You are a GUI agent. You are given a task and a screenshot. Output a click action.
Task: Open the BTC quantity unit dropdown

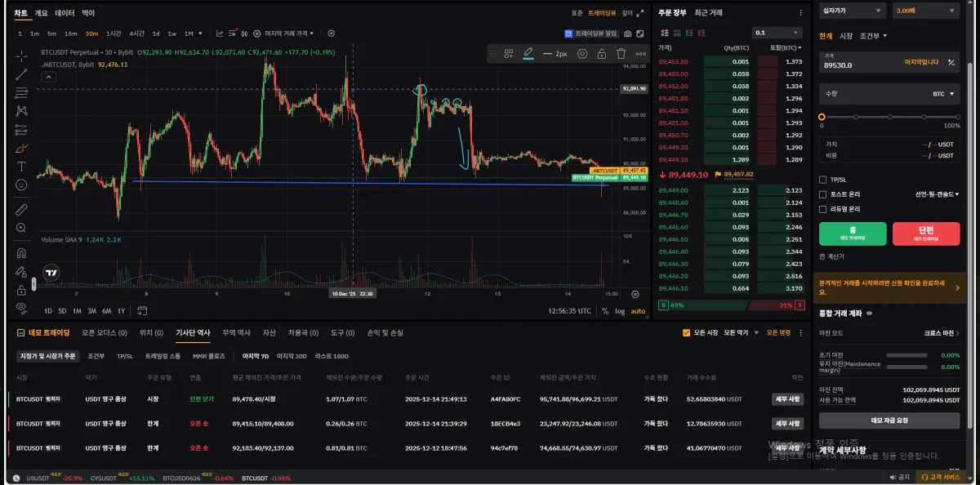pos(943,94)
